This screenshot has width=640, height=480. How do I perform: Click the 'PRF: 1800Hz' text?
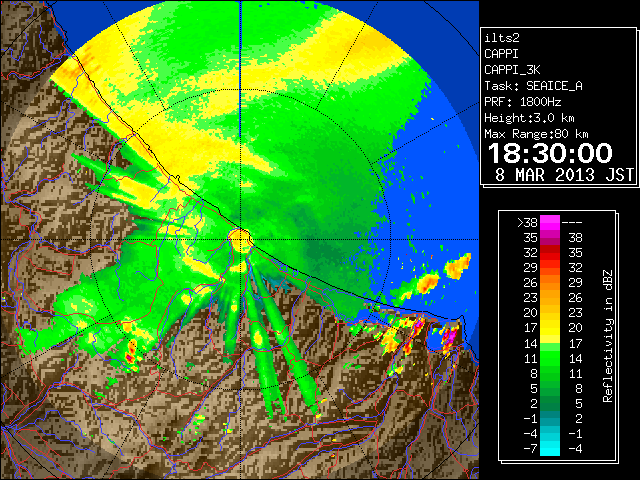[x=522, y=102]
